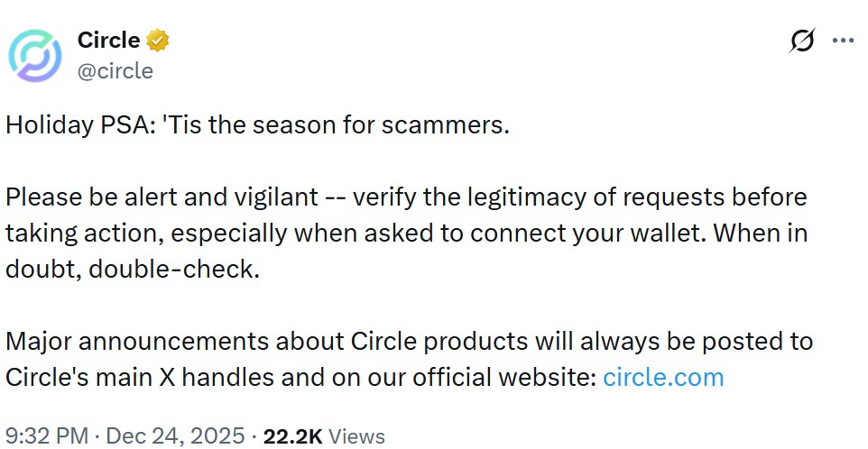Click the 'official website' phrase
Image resolution: width=868 pixels, height=449 pixels.
(x=501, y=377)
